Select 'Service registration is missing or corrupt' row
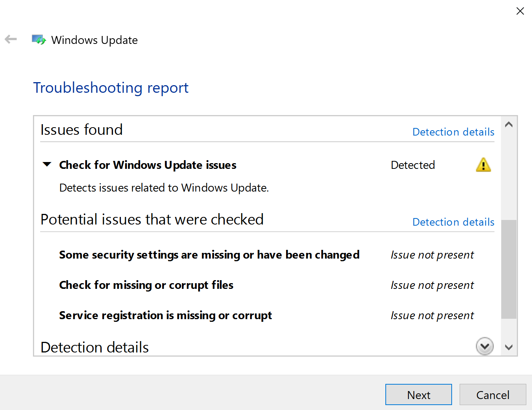Image resolution: width=532 pixels, height=410 pixels. pos(166,315)
